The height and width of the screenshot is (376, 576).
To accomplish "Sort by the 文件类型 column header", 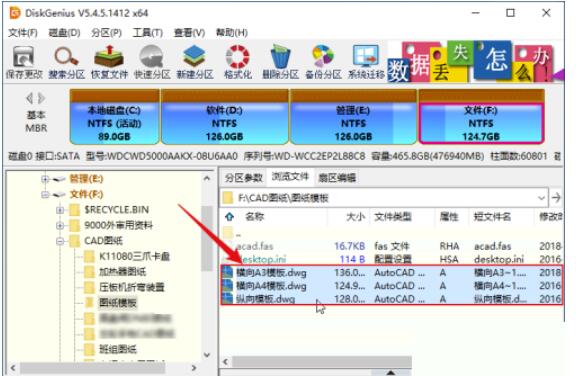I will (393, 217).
